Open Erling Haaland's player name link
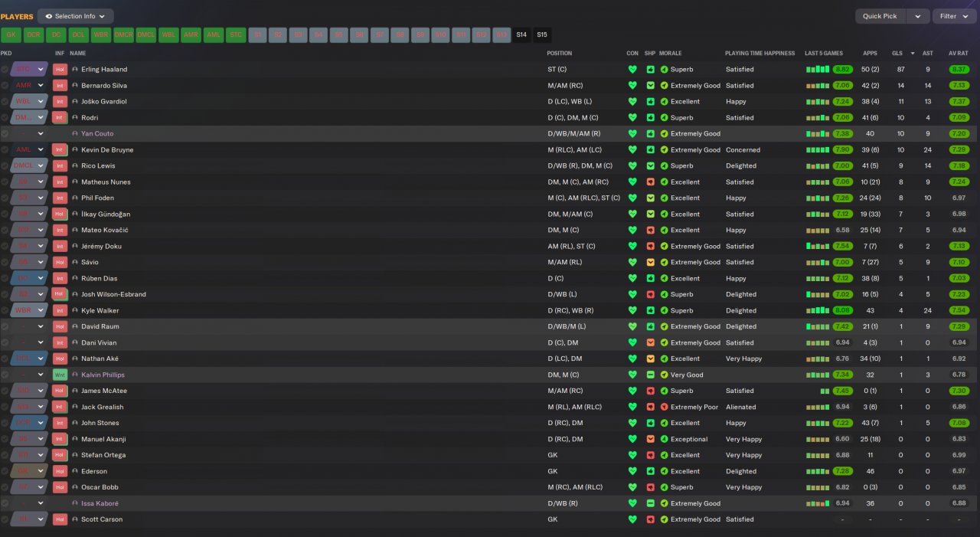The height and width of the screenshot is (537, 980). coord(104,70)
